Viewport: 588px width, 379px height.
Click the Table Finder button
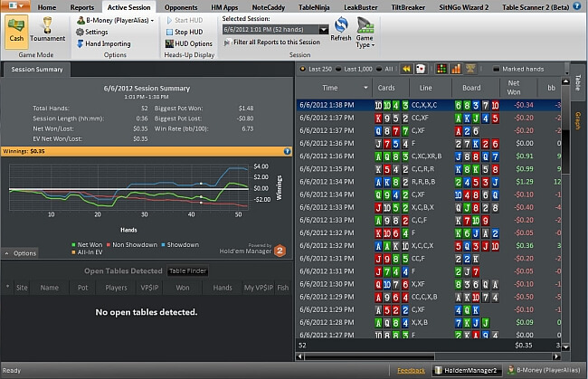click(188, 270)
